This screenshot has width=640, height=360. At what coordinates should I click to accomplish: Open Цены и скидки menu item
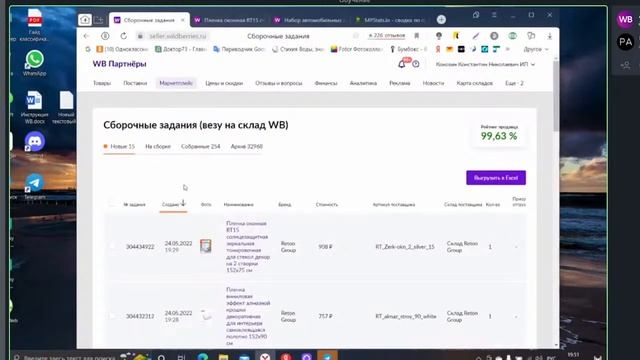(x=224, y=83)
